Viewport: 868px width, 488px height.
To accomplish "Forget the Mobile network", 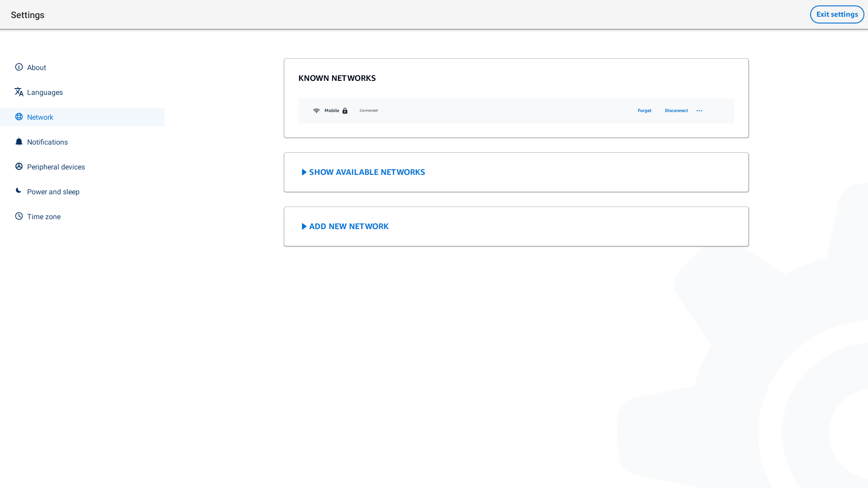I will click(645, 111).
